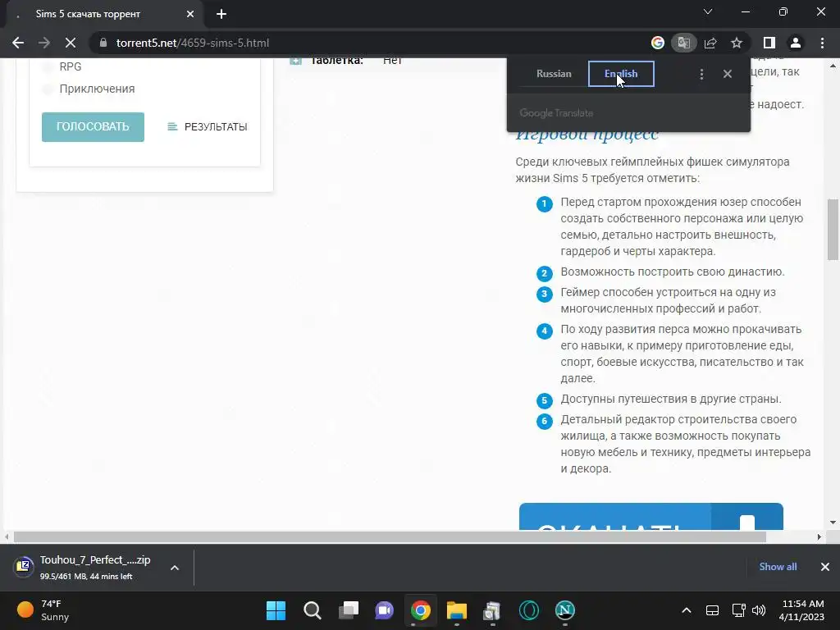Click the scroll-right arrow
Screen dimensions: 840x630
point(819,536)
